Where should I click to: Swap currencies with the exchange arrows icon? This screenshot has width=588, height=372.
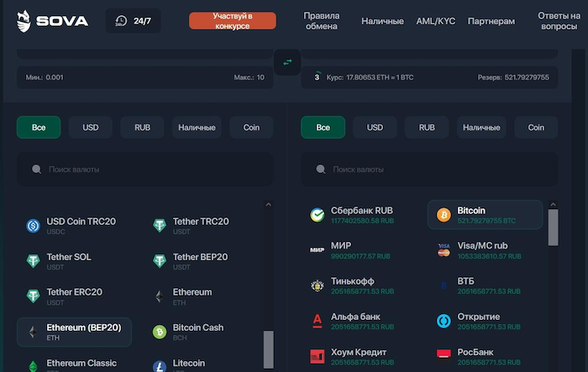[x=287, y=62]
